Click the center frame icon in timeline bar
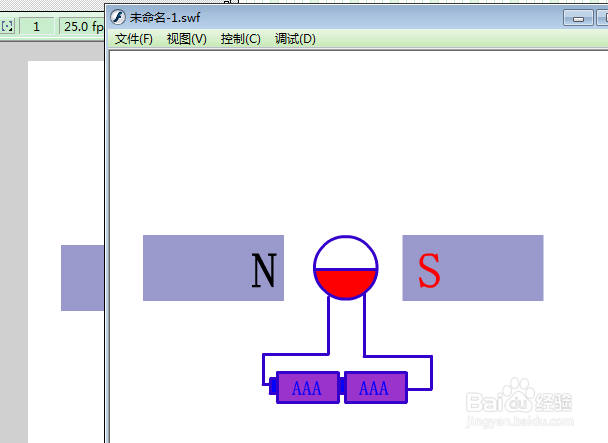Image resolution: width=608 pixels, height=443 pixels. click(x=7, y=26)
